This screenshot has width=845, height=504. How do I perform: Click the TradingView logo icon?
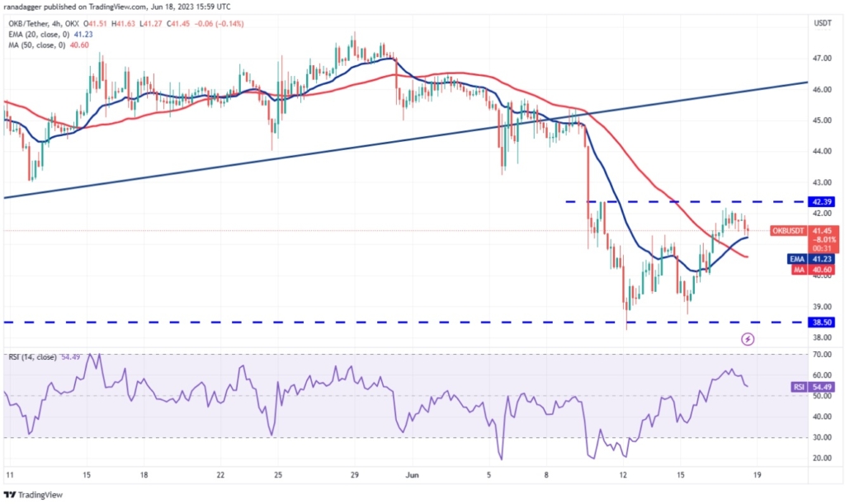[x=10, y=495]
